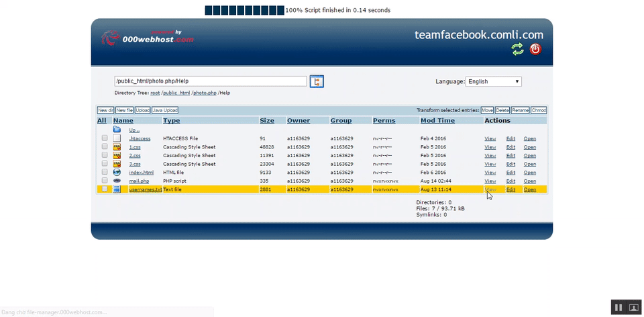
Task: Open the index.html file name link
Action: [142, 173]
